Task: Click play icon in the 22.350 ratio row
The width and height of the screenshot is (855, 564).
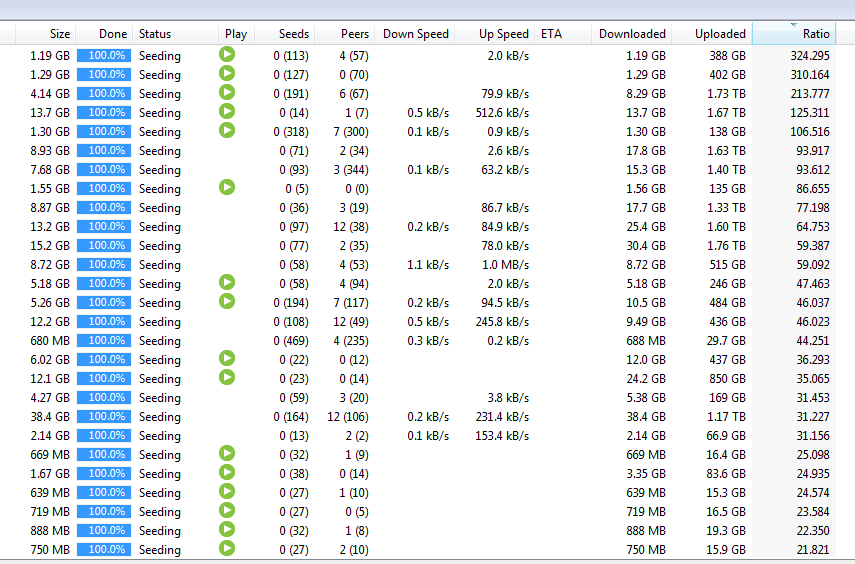Action: pos(227,530)
